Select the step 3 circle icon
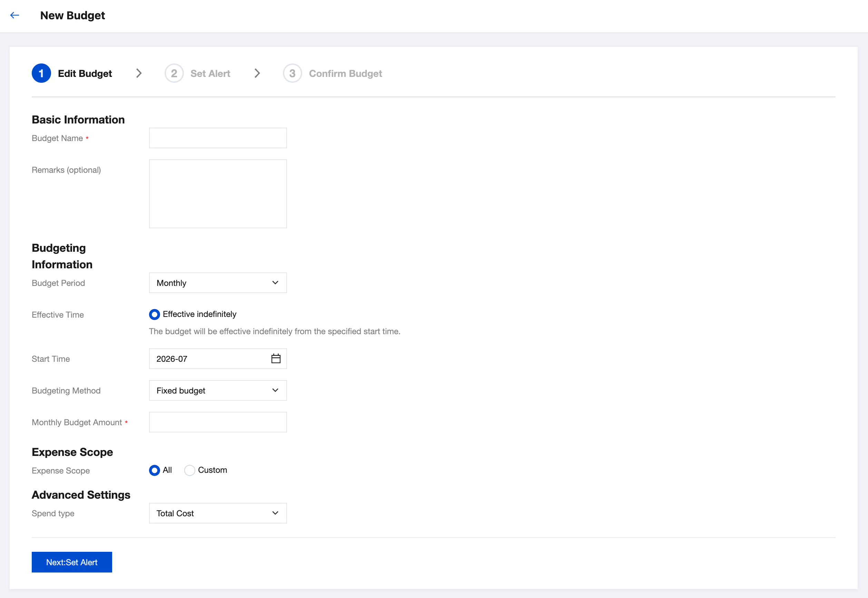 (292, 73)
